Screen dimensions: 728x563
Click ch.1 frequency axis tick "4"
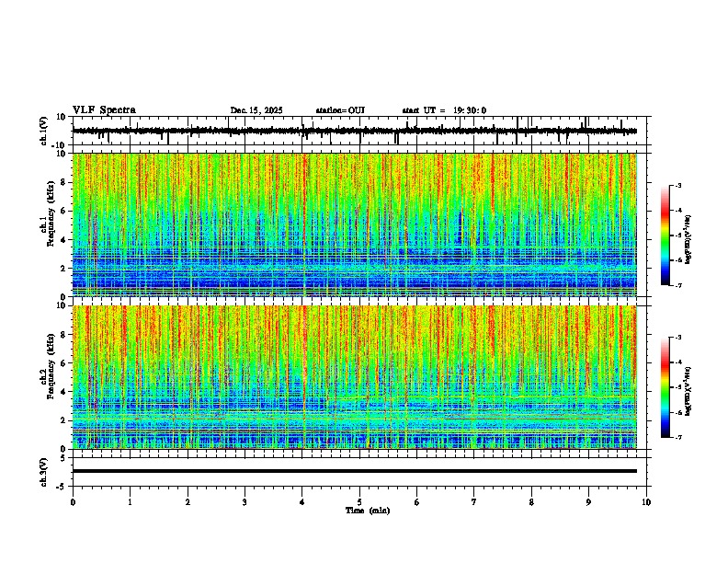point(64,240)
